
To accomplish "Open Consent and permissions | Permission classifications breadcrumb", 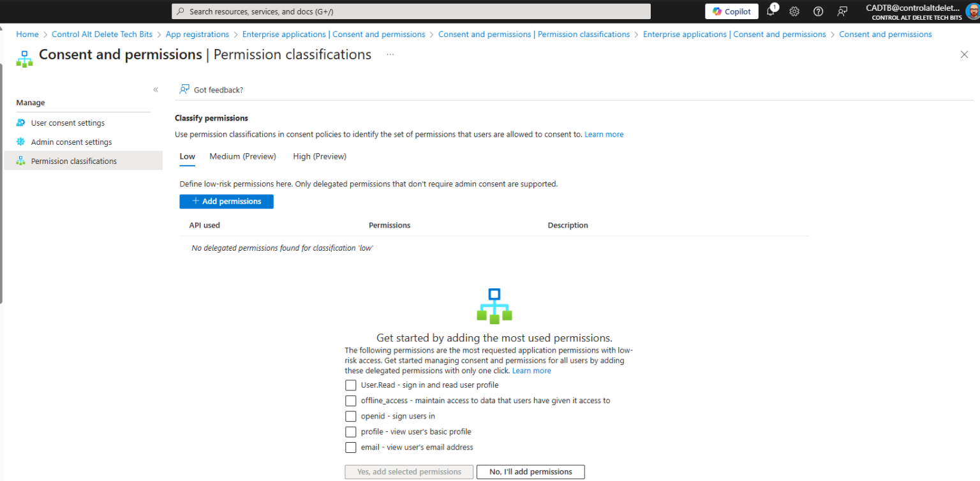I will (534, 34).
